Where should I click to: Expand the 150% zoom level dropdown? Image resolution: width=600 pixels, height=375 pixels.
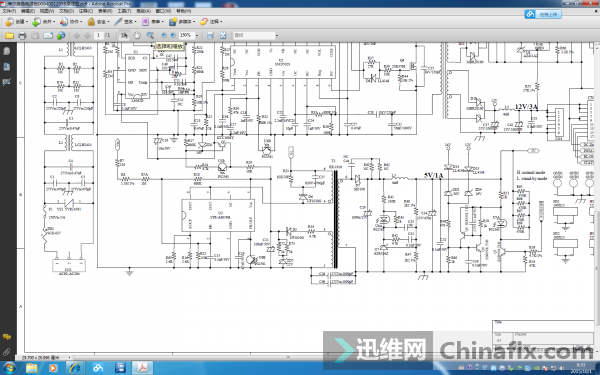(x=197, y=35)
